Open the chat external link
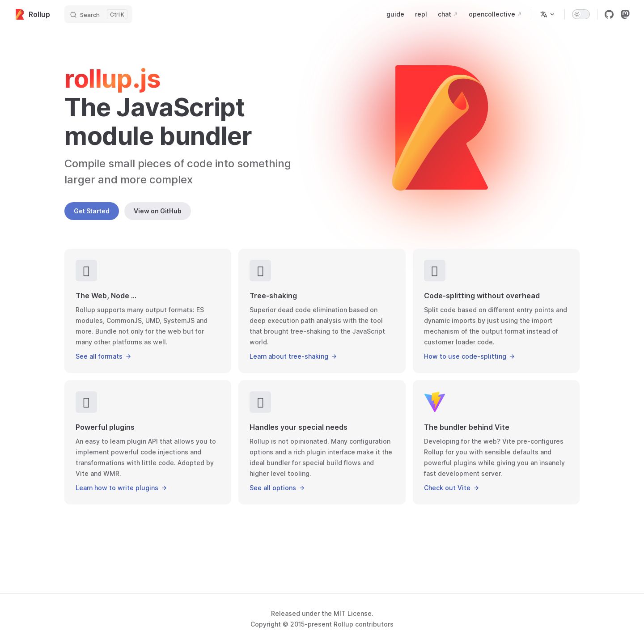644x644 pixels. [448, 14]
